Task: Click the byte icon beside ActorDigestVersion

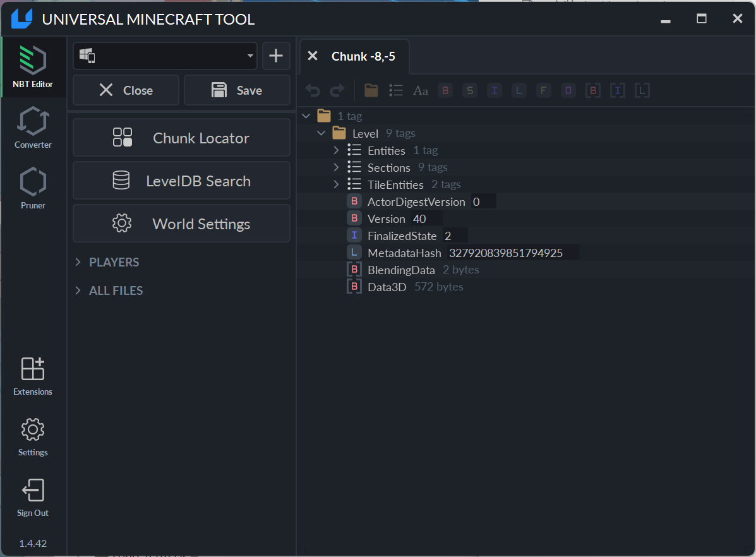Action: [354, 201]
